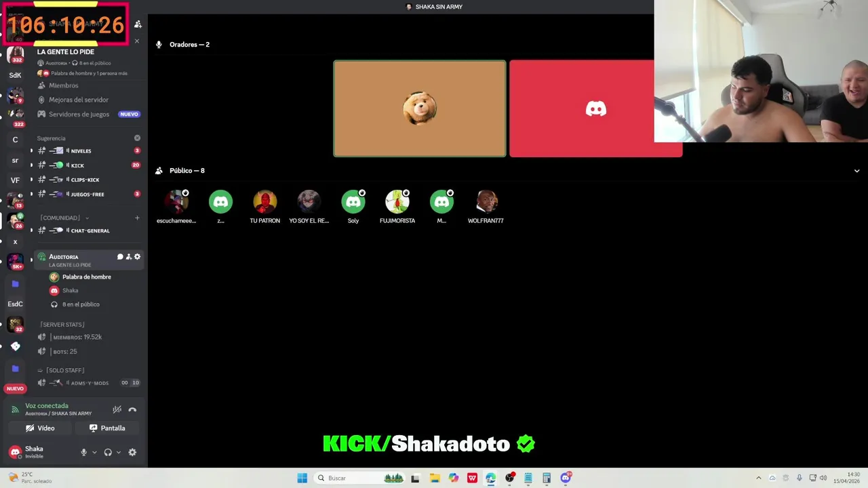Screen dimensions: 868x488
Task: Click the teddy bear speaker tile
Action: (x=419, y=108)
